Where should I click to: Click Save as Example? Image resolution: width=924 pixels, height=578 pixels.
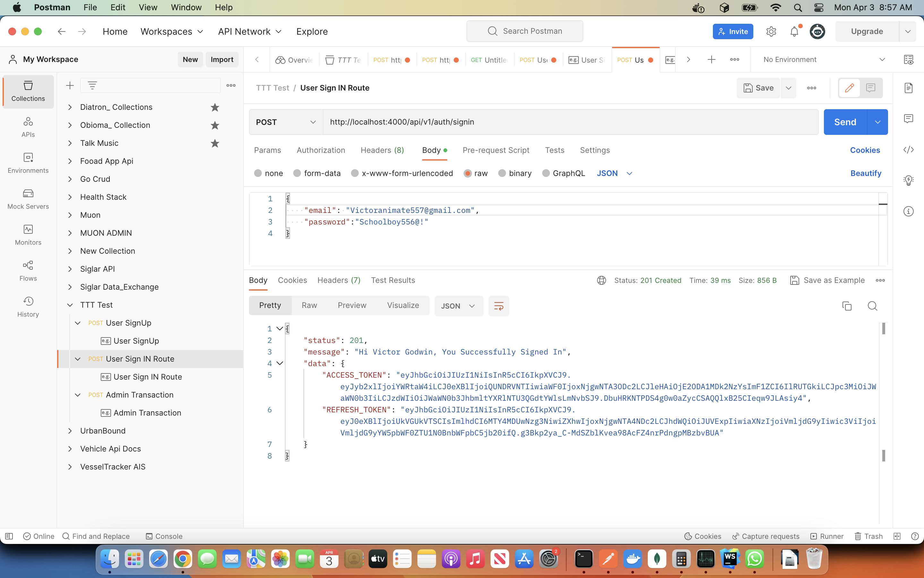pyautogui.click(x=827, y=280)
